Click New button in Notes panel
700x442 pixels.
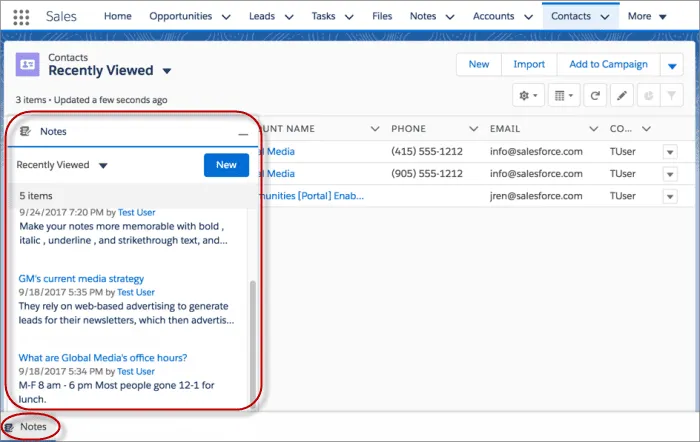pyautogui.click(x=226, y=165)
